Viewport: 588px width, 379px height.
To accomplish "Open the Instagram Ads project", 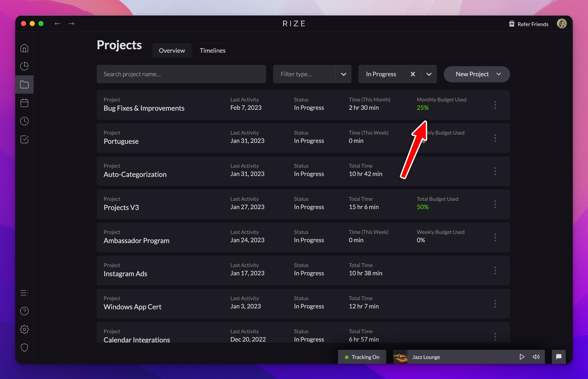I will [125, 274].
